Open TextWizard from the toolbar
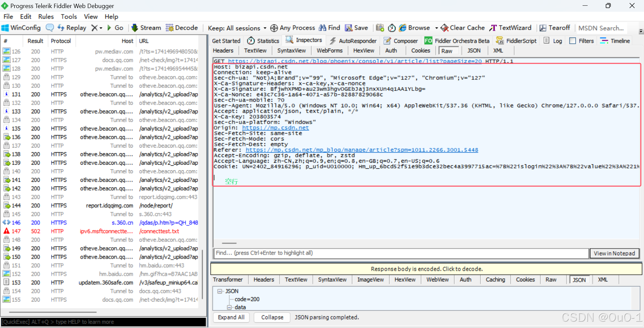Image resolution: width=644 pixels, height=328 pixels. [x=510, y=28]
